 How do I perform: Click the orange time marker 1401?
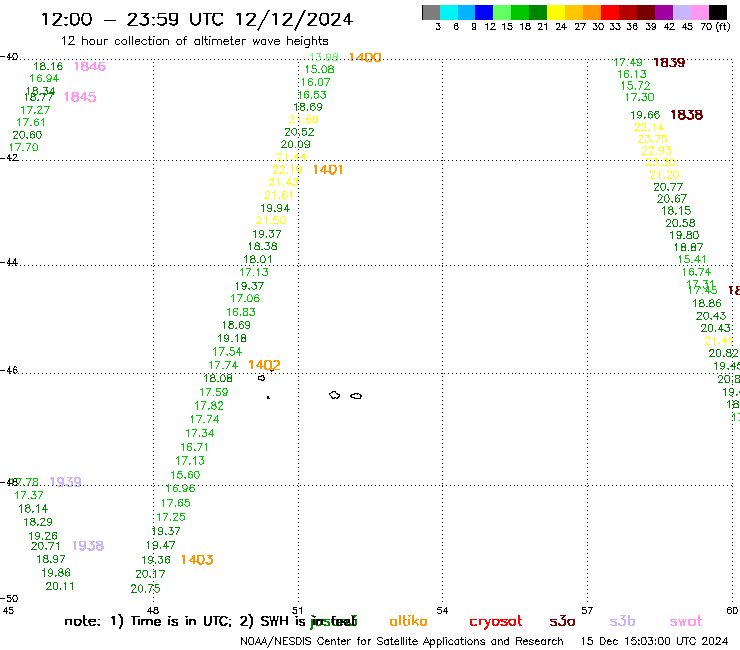(328, 169)
